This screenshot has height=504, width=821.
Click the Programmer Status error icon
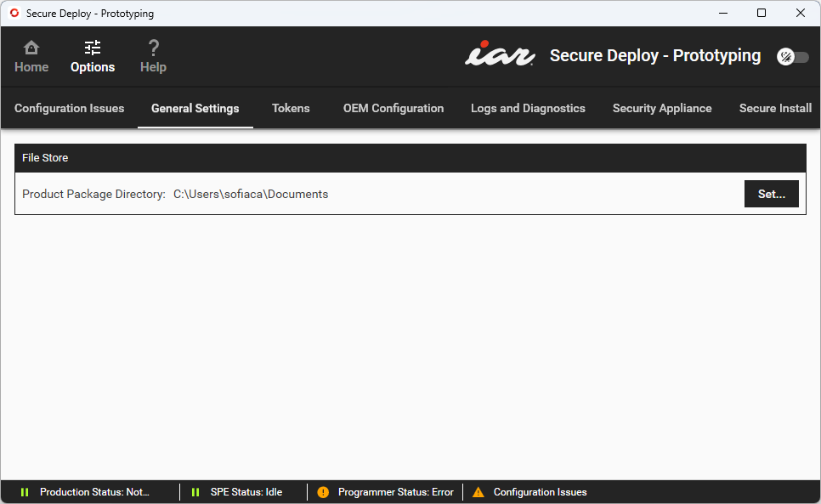[322, 492]
